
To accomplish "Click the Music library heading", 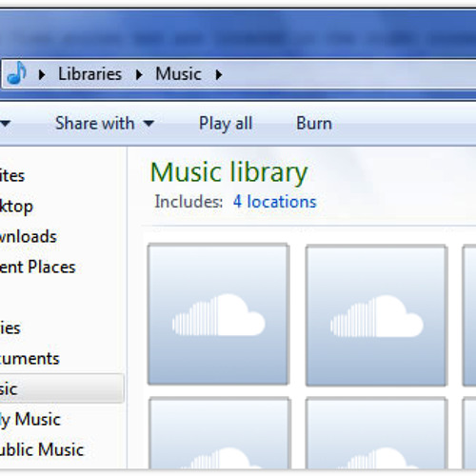I will [228, 172].
